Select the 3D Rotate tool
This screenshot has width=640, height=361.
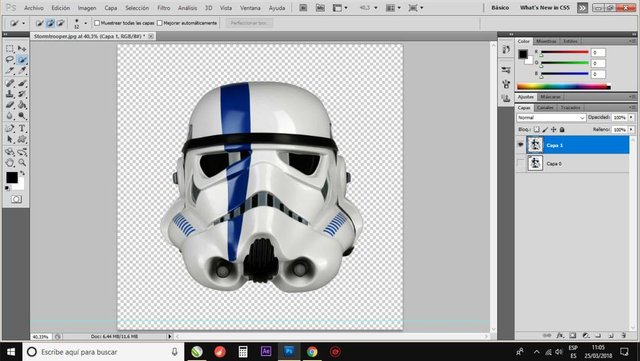10,152
